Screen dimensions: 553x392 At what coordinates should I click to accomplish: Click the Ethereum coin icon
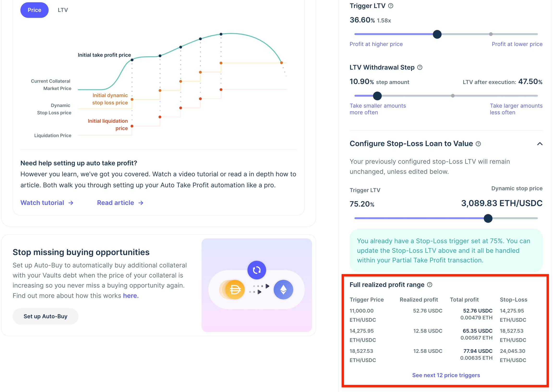click(283, 289)
